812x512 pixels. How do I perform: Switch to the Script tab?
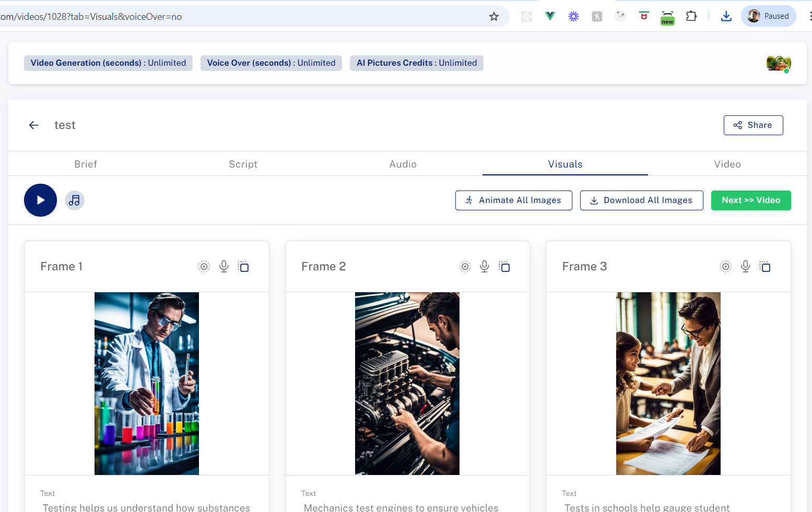tap(243, 164)
